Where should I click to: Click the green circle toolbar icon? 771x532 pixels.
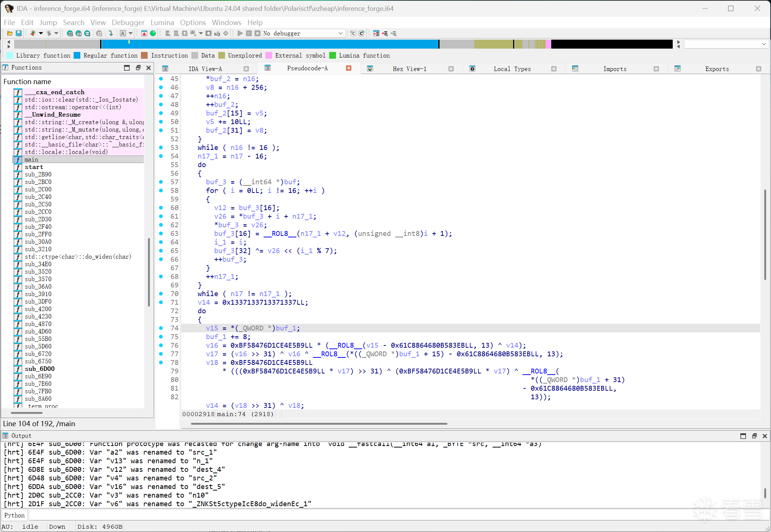[x=153, y=33]
